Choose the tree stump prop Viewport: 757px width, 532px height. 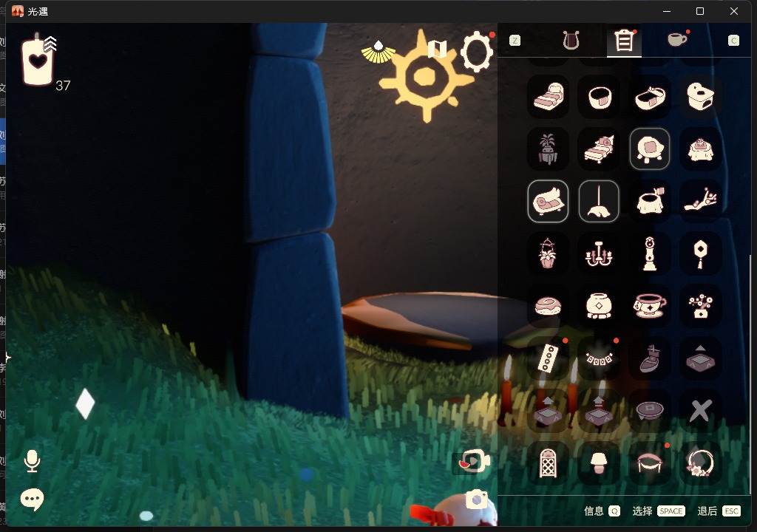pos(649,201)
